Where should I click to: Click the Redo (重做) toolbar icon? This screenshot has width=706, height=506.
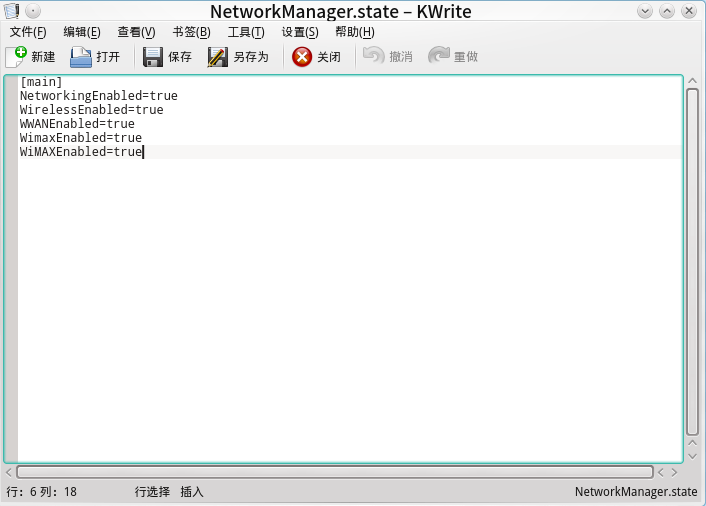(x=439, y=56)
